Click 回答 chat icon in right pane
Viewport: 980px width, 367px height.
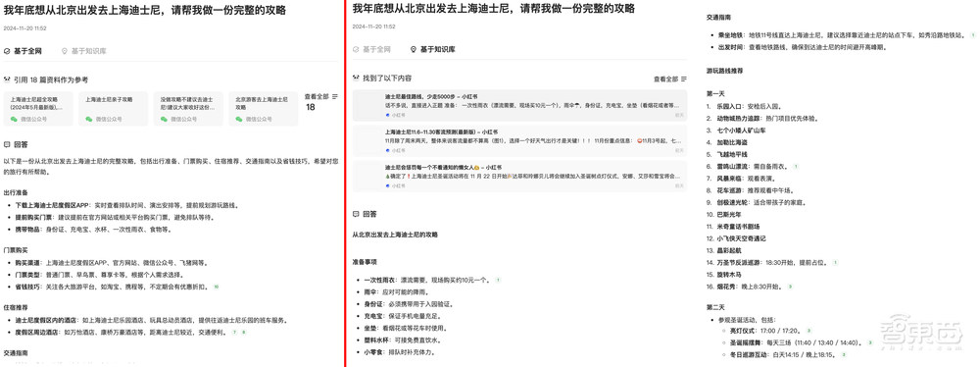pos(357,214)
